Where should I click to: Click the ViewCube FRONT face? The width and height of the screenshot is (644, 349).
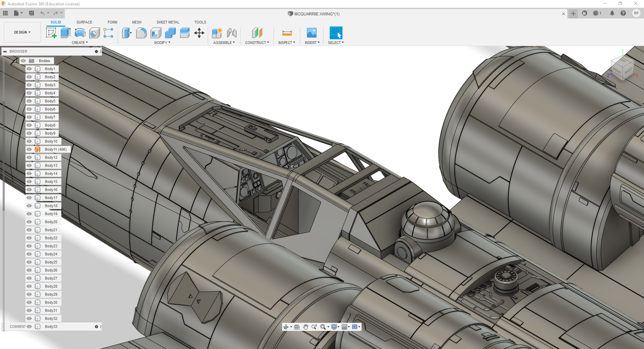click(x=617, y=71)
